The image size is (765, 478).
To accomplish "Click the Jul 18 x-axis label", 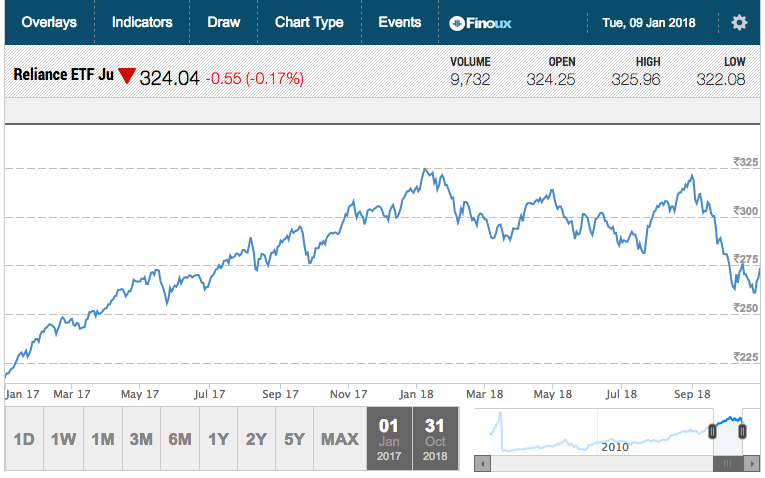I will (621, 394).
